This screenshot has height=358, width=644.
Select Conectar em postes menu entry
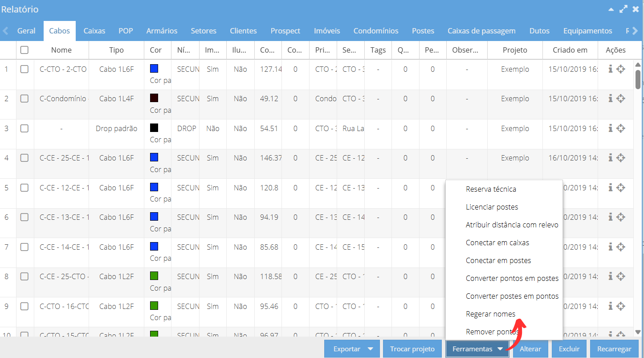pos(504,260)
